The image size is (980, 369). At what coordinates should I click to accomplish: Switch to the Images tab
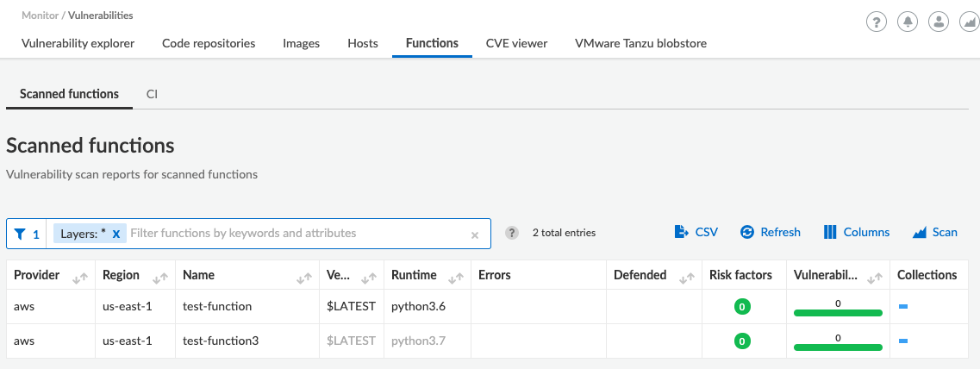(x=302, y=43)
